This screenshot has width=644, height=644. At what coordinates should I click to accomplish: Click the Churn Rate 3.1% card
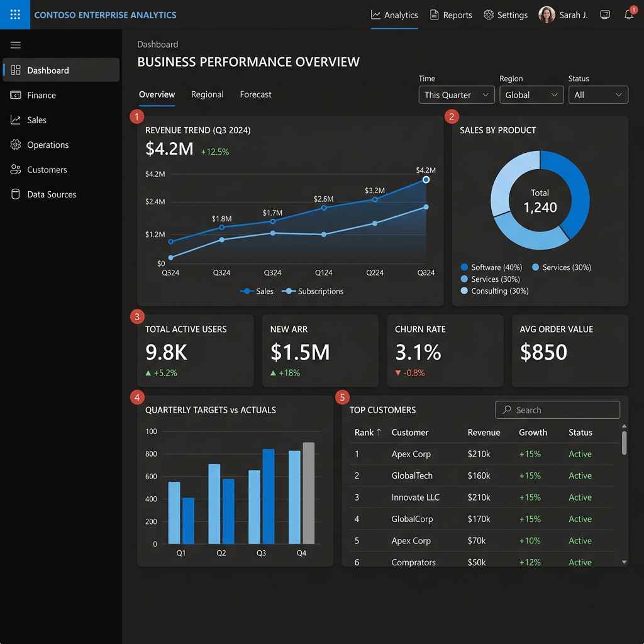pos(445,351)
